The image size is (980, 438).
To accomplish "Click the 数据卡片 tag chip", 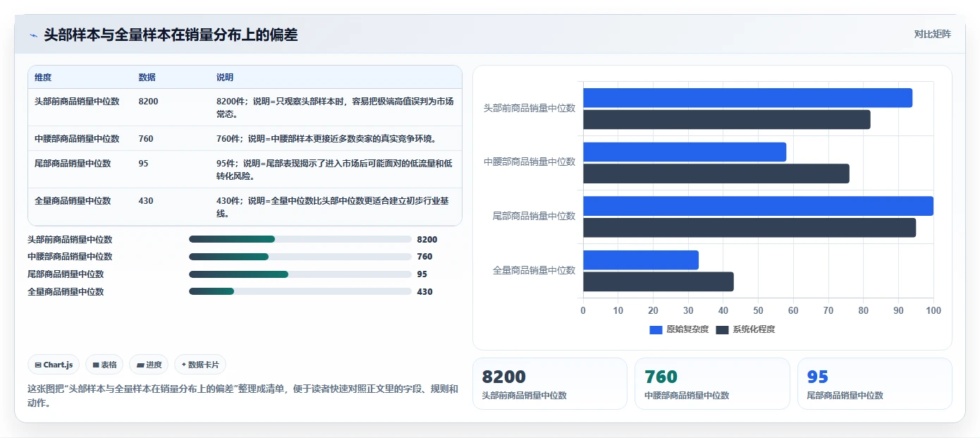I will click(x=200, y=365).
